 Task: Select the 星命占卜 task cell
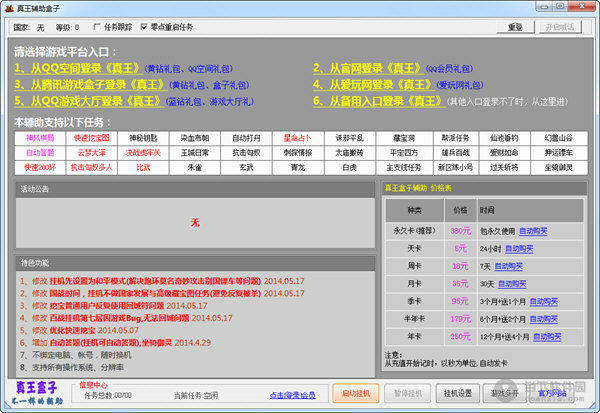(x=298, y=138)
